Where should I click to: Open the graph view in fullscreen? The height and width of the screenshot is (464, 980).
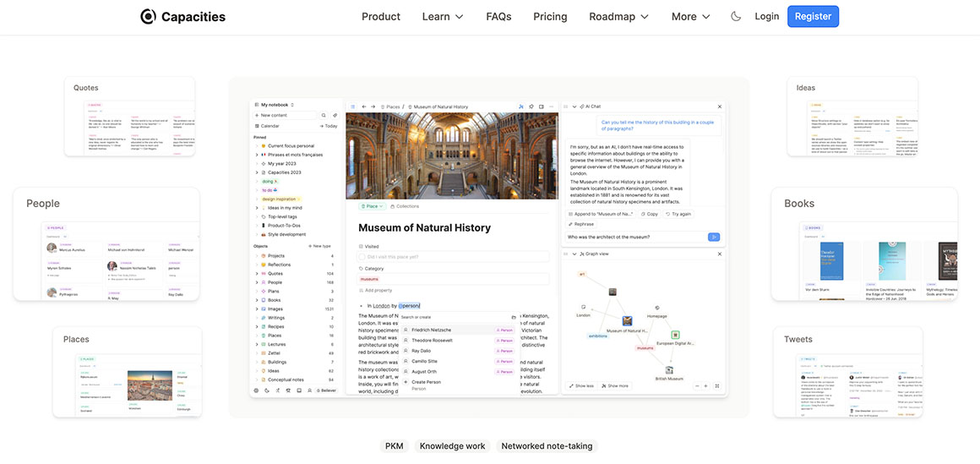tap(717, 385)
